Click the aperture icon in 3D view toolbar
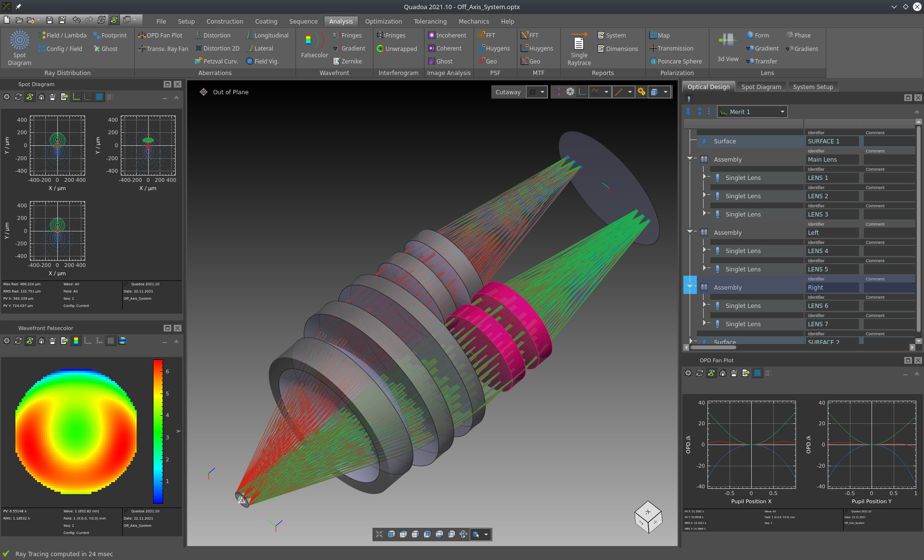Image resolution: width=924 pixels, height=560 pixels. point(570,91)
